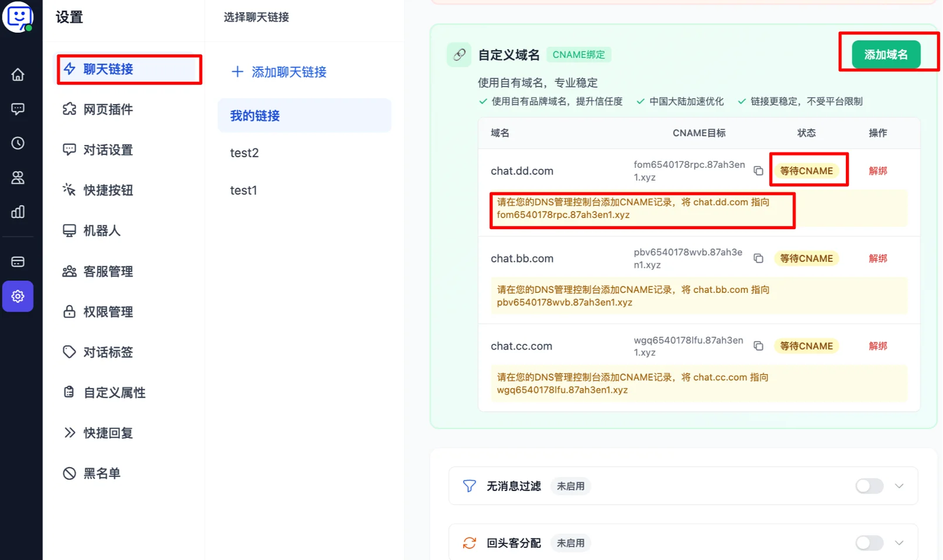943x560 pixels.
Task: Click the 添加域名 button
Action: tap(885, 54)
